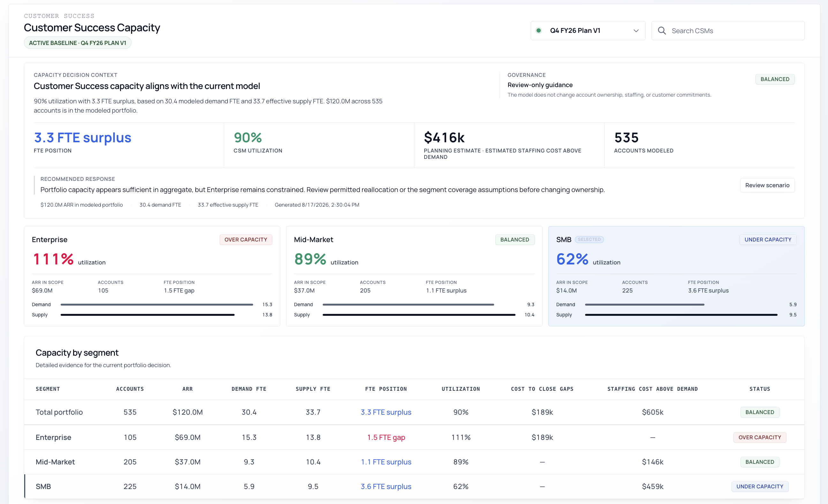Viewport: 828px width, 504px height.
Task: Click Balanced status in Total portfolio row
Action: (x=759, y=412)
